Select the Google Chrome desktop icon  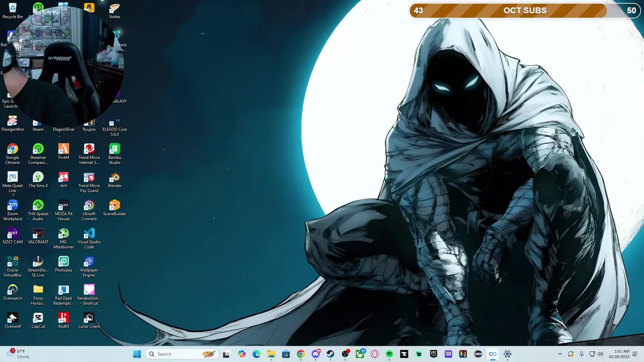[x=13, y=154]
